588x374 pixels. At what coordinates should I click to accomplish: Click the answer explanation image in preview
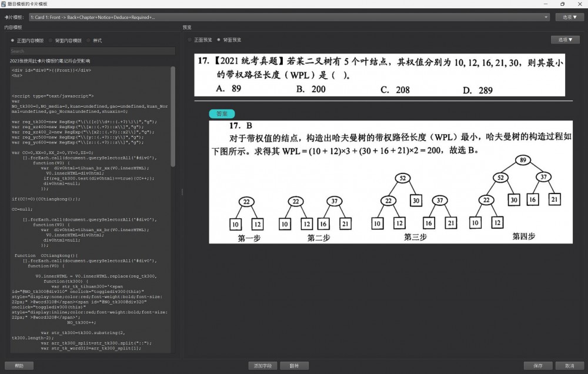pos(391,182)
